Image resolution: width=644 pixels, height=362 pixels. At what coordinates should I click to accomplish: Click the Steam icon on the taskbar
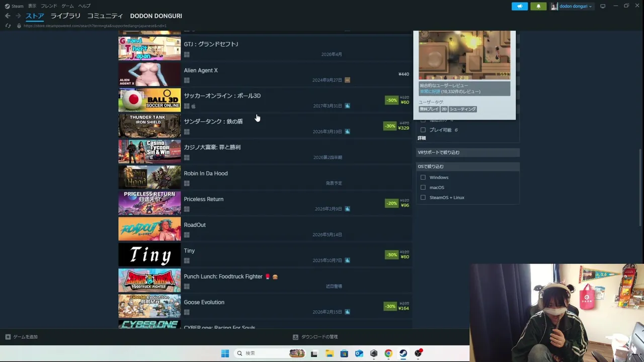pos(403,353)
